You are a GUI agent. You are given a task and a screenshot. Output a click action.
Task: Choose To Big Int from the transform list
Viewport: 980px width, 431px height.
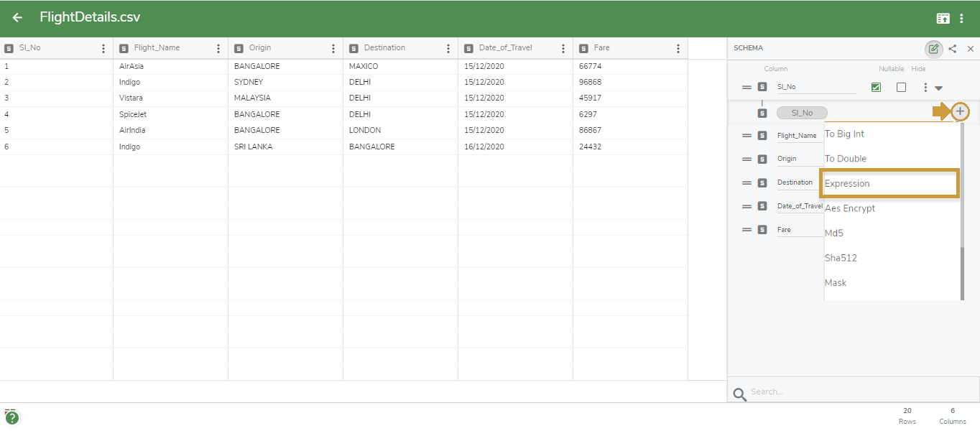[x=843, y=134]
